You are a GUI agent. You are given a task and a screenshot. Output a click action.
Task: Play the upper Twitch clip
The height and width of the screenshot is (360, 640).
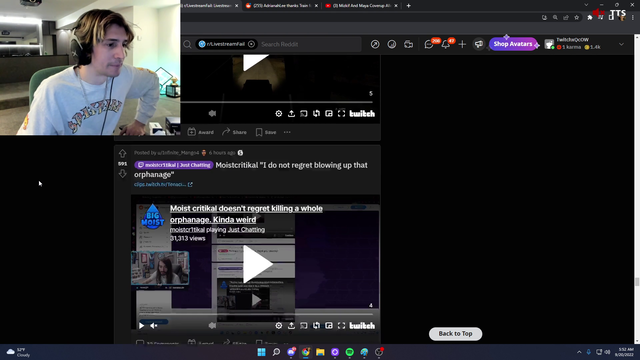(256, 62)
